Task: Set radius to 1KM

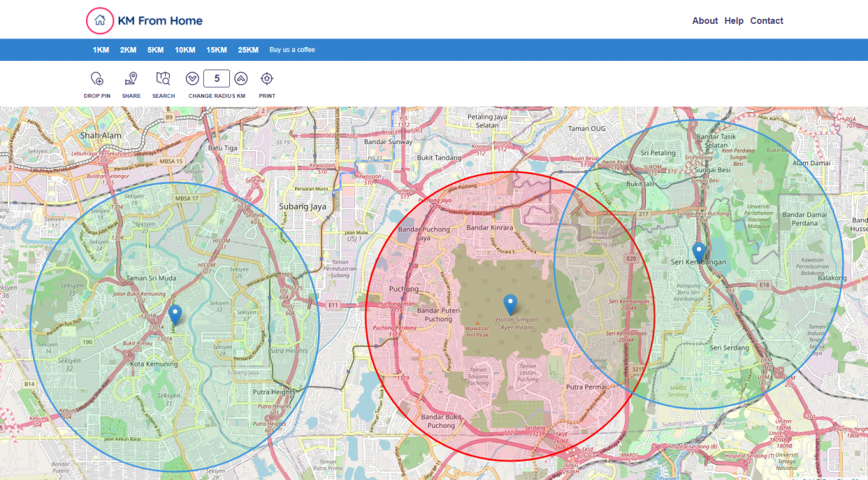Action: click(101, 50)
